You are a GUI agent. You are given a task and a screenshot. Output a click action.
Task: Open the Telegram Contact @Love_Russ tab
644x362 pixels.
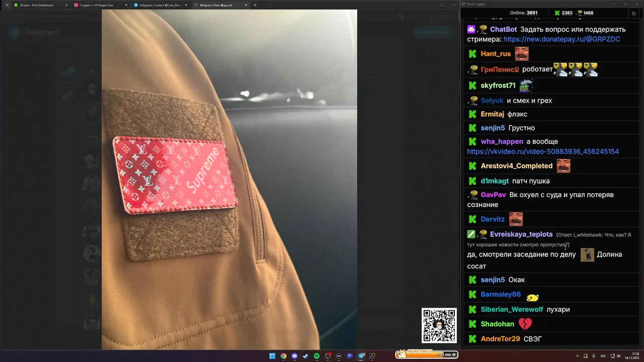coord(159,5)
